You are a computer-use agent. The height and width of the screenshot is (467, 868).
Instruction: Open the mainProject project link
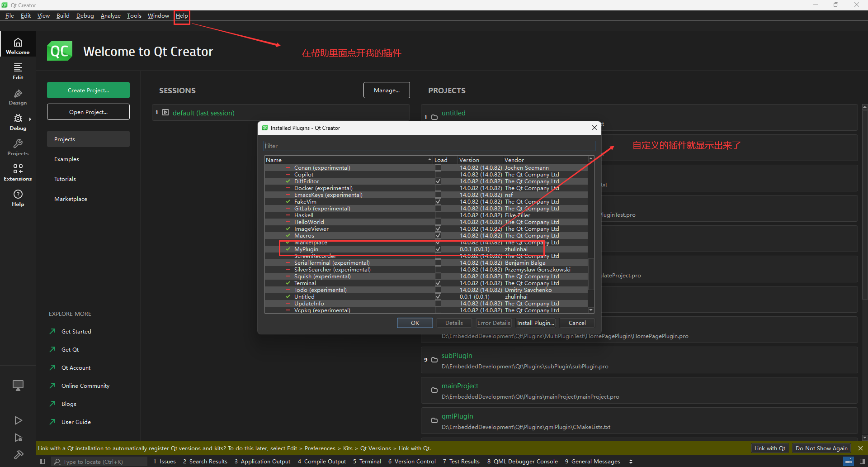[x=460, y=386]
